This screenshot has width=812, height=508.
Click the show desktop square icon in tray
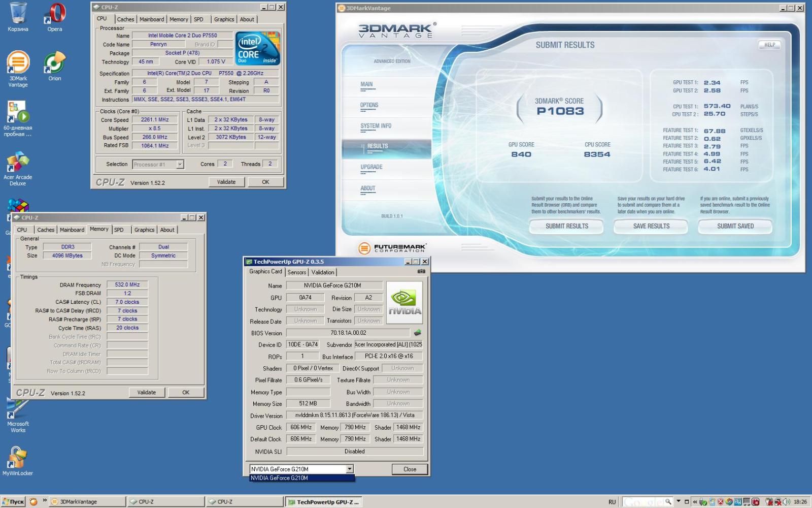(687, 502)
